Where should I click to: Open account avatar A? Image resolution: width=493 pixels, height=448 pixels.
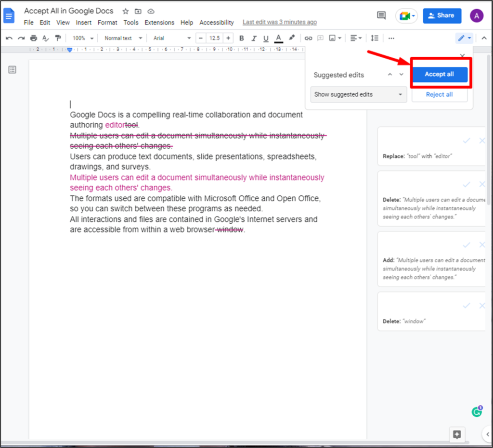476,16
